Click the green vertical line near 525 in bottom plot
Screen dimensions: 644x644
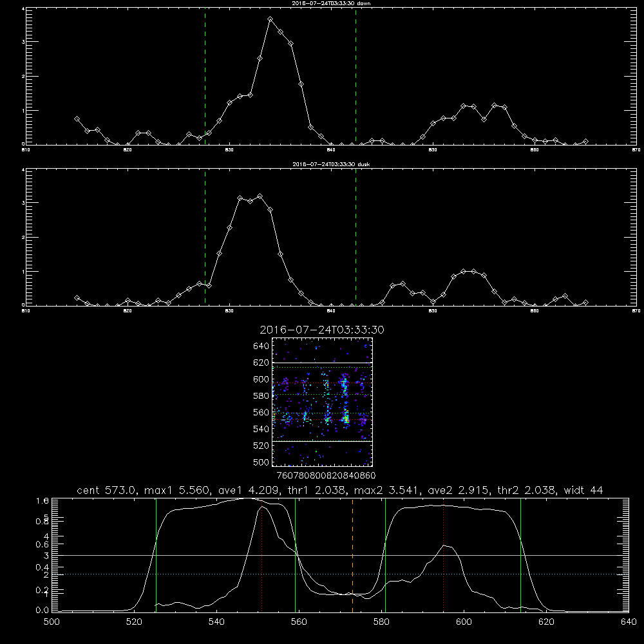[156, 554]
